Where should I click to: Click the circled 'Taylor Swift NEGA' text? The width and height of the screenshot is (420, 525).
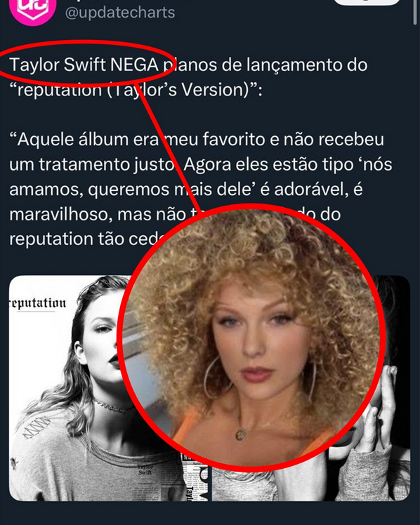pos(84,65)
